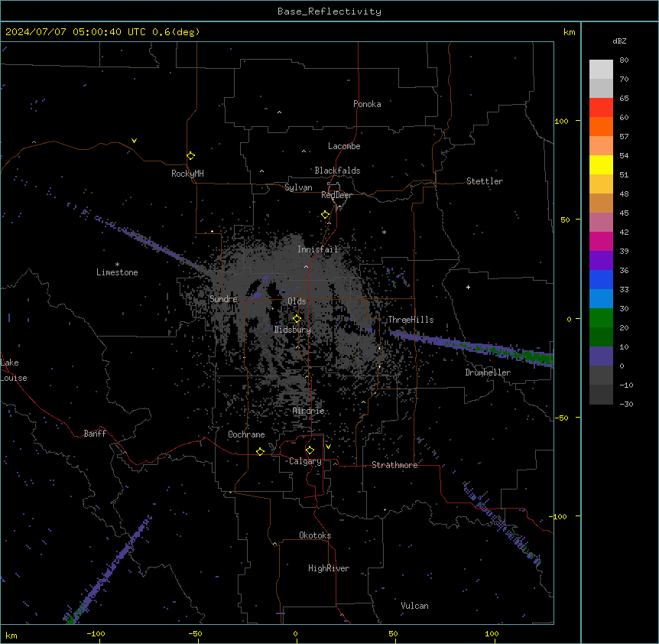Viewport: 659px width, 644px height.
Task: Pick the blue 36 dBZ legend color
Action: 601,280
